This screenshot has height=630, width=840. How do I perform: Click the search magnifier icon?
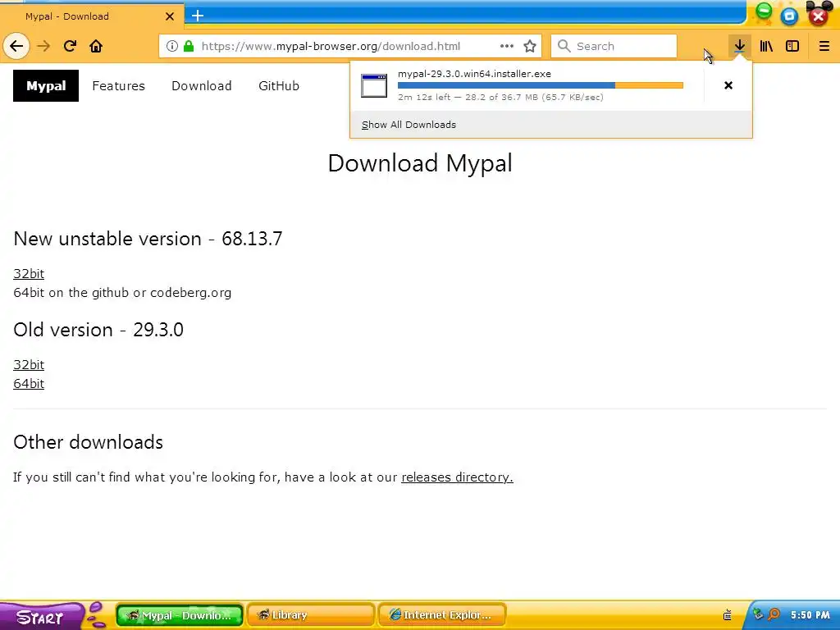(564, 46)
